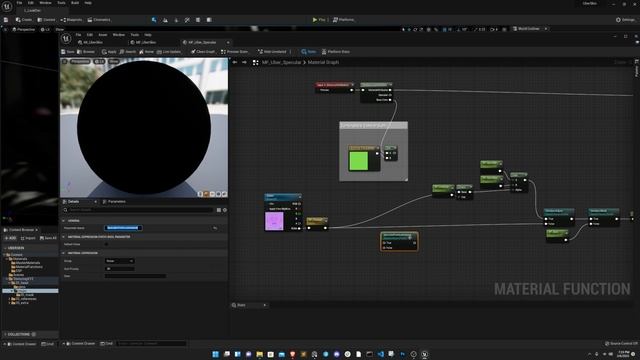The width and height of the screenshot is (640, 360).
Task: Click the Material Graph breadcrumb
Action: 323,62
